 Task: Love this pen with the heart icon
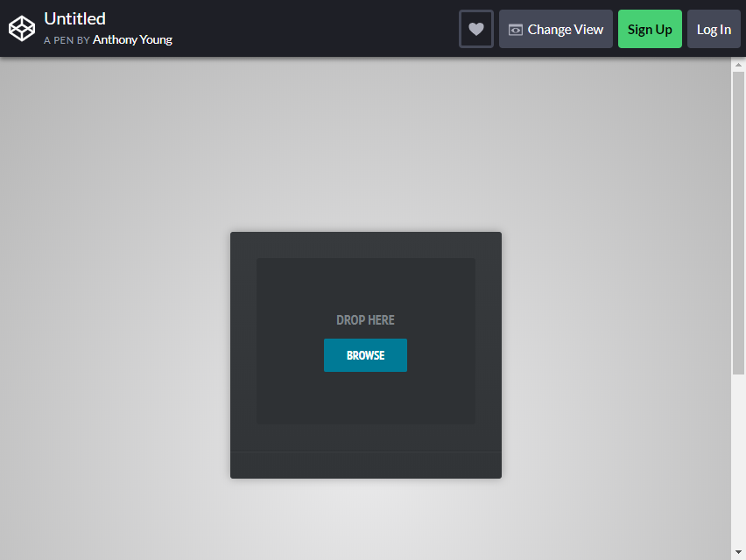476,29
